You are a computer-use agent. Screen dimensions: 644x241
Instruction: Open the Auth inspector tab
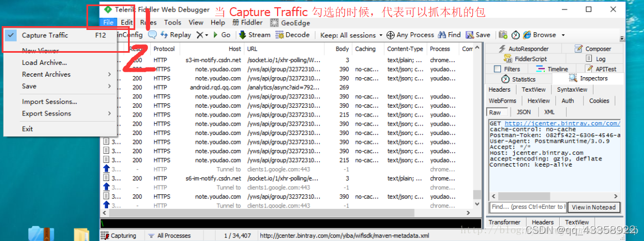[x=568, y=101]
